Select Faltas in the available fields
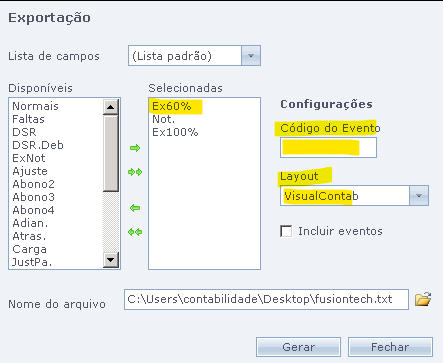Screen dimensions: 443x363 coord(28,119)
